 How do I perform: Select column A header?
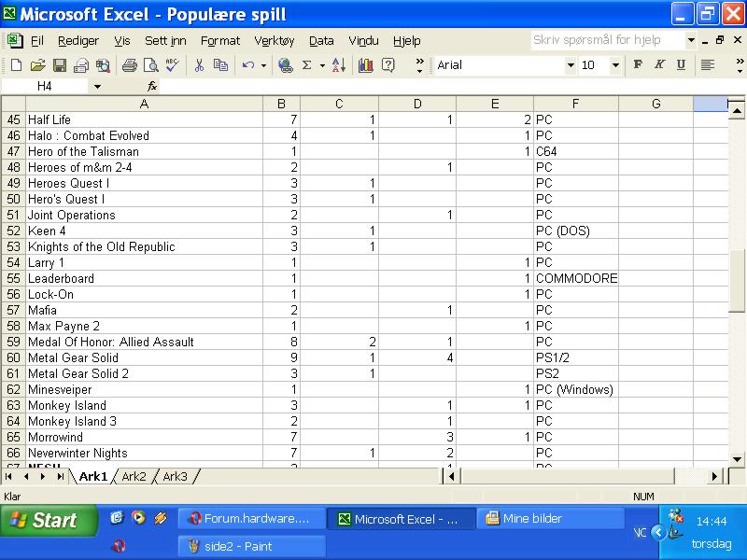click(144, 104)
